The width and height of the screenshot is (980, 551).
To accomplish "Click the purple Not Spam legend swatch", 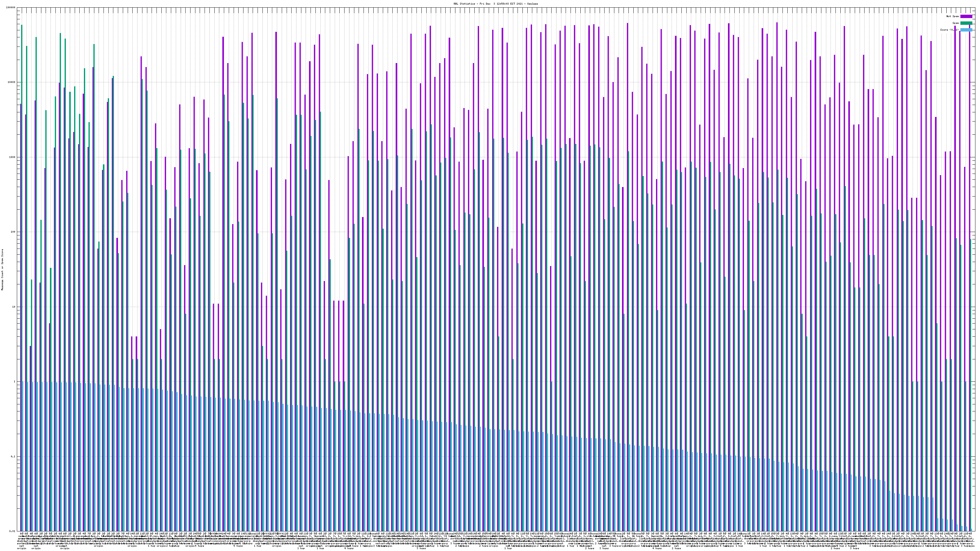I will point(966,16).
